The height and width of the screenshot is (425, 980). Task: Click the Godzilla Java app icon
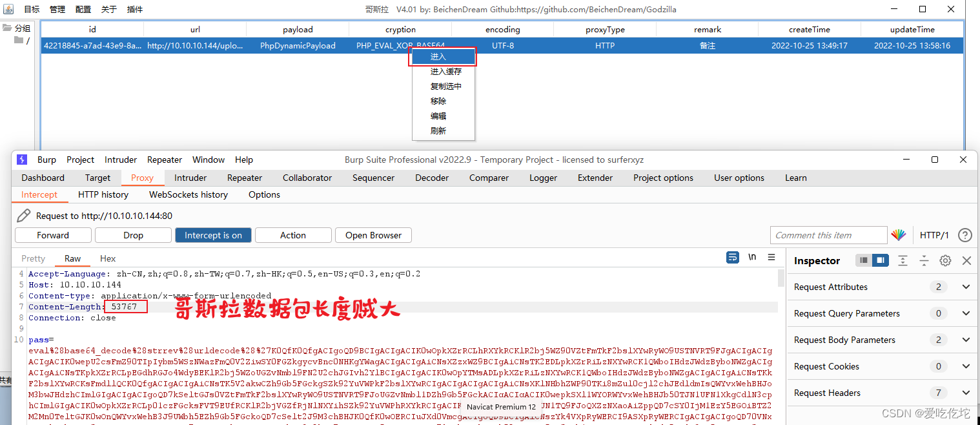point(9,9)
